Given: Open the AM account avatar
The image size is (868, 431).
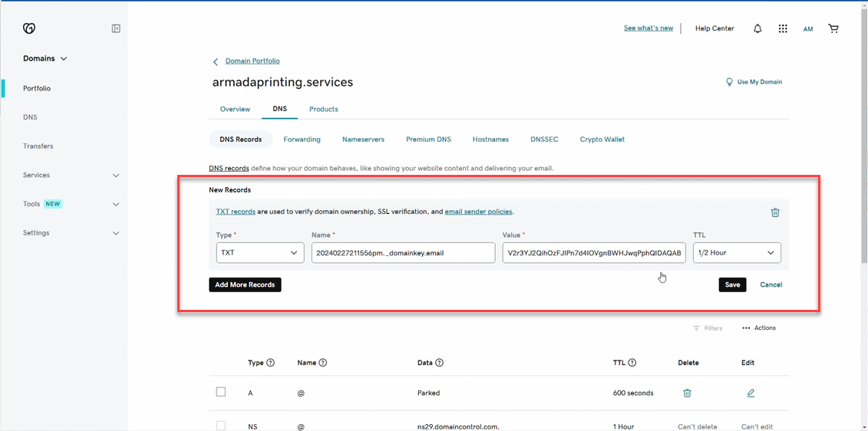Looking at the screenshot, I should (x=807, y=29).
